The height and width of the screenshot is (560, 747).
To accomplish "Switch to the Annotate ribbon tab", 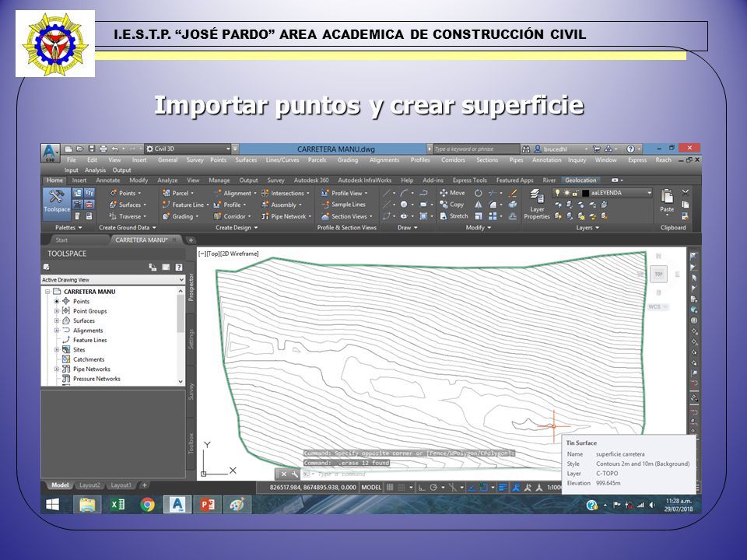I will coord(108,180).
